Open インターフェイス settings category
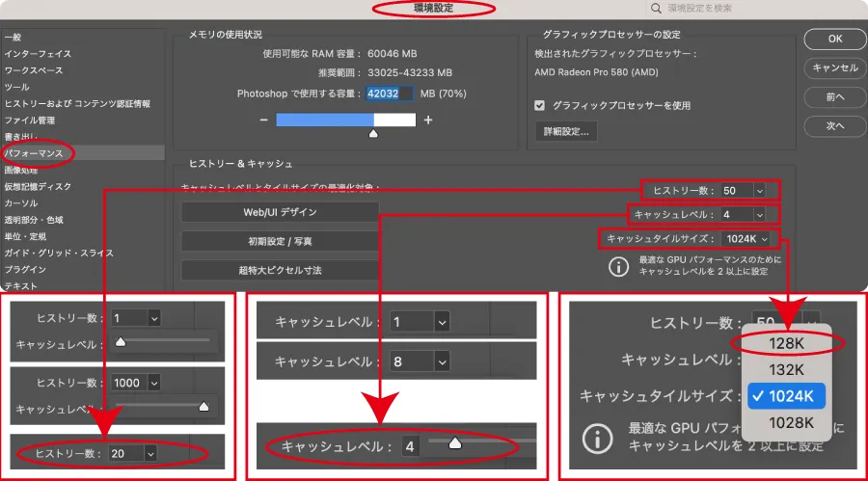This screenshot has width=868, height=481. (x=39, y=54)
